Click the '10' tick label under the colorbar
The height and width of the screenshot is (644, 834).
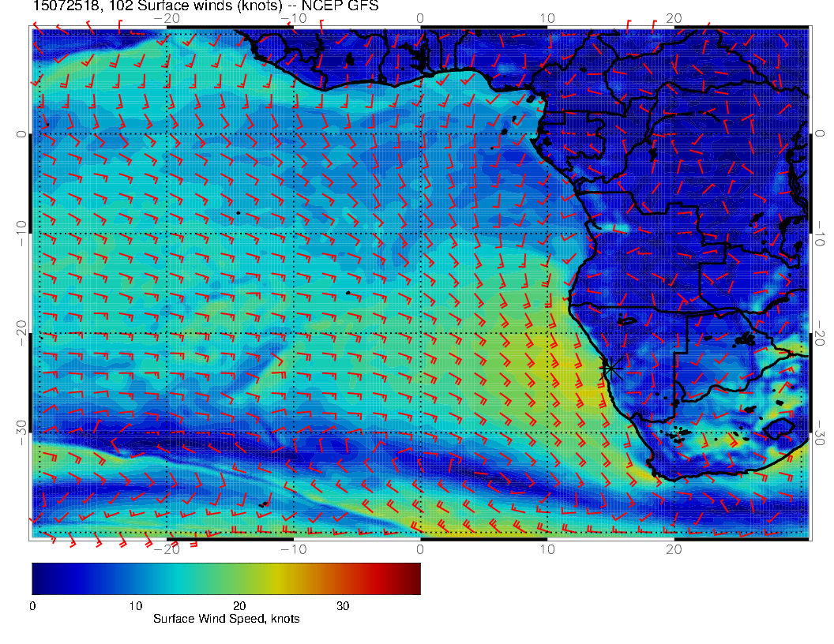135,606
